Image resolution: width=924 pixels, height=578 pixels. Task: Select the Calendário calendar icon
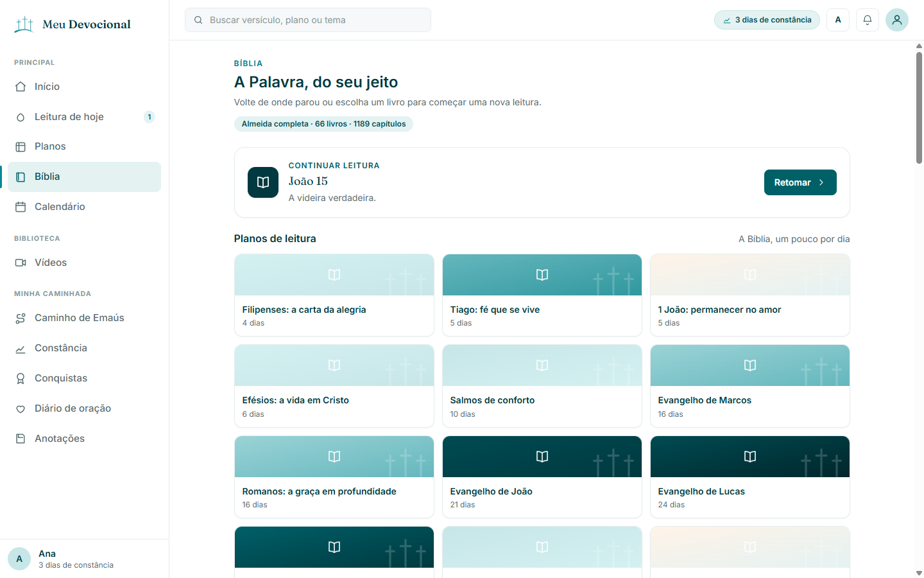(21, 207)
